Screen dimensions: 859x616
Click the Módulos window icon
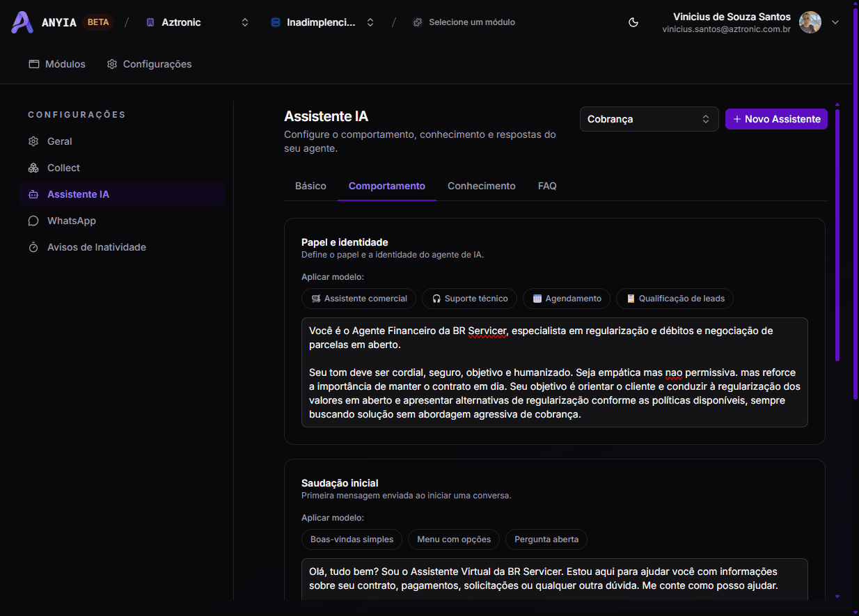click(33, 64)
